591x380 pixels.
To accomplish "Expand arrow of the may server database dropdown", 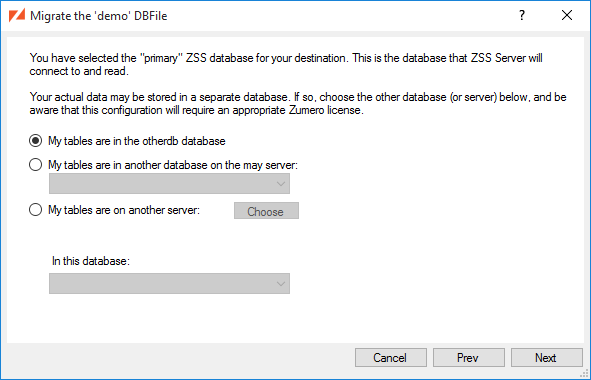I will point(280,184).
